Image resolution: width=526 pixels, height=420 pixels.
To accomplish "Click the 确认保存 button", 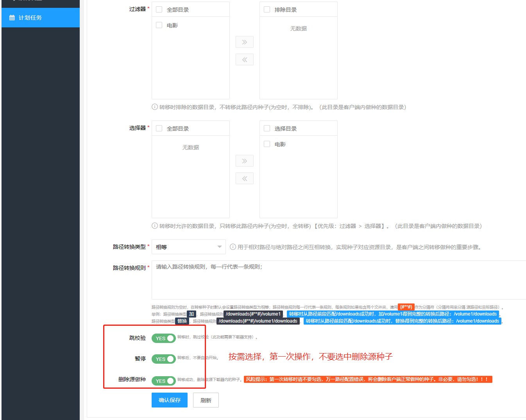I will click(x=169, y=400).
